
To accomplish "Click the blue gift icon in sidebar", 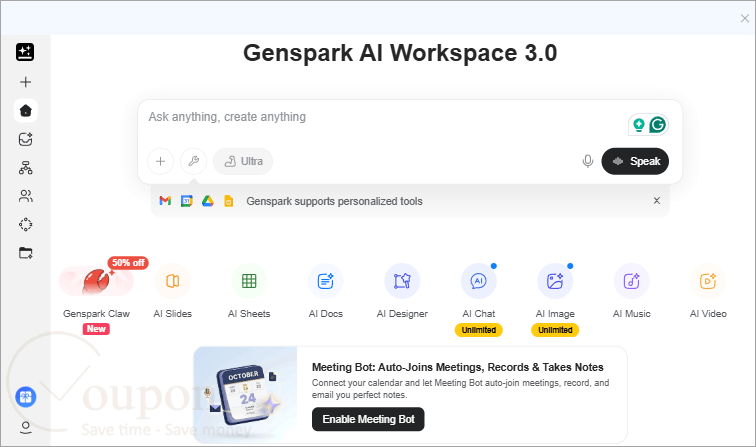I will coord(26,397).
